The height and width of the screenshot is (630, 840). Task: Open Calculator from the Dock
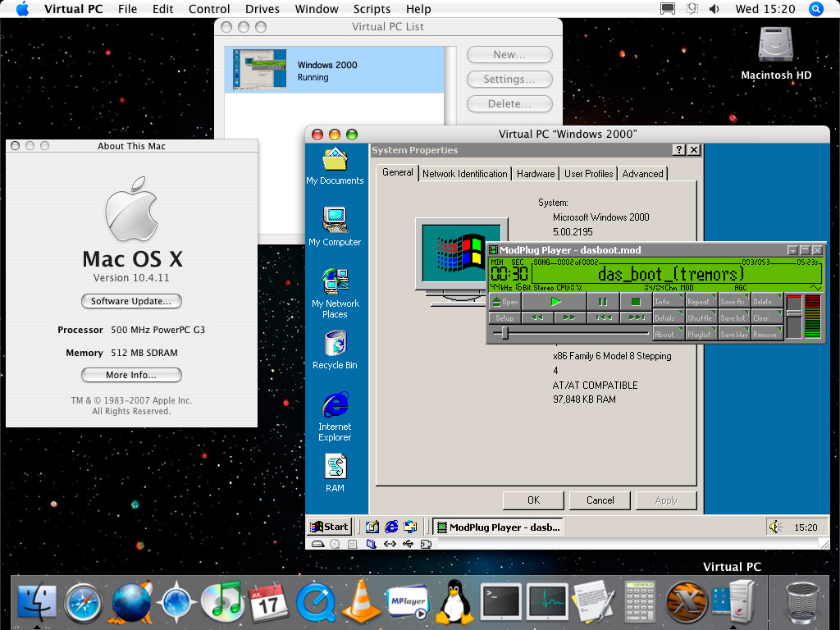640,603
